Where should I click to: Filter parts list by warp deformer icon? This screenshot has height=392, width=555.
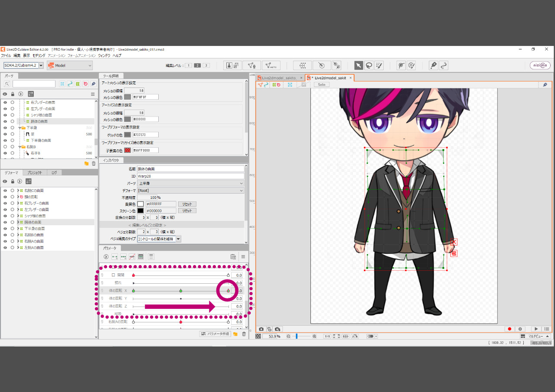(x=78, y=84)
